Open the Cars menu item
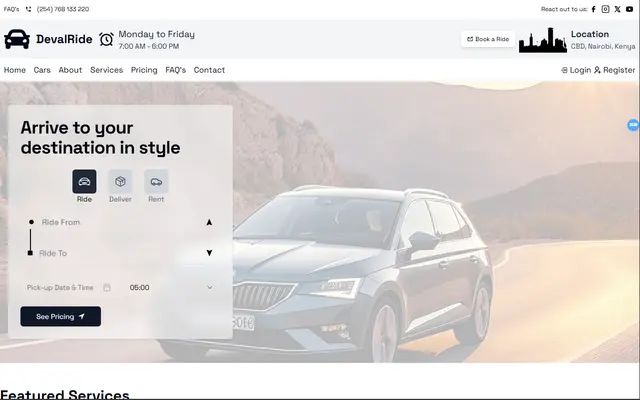 42,70
